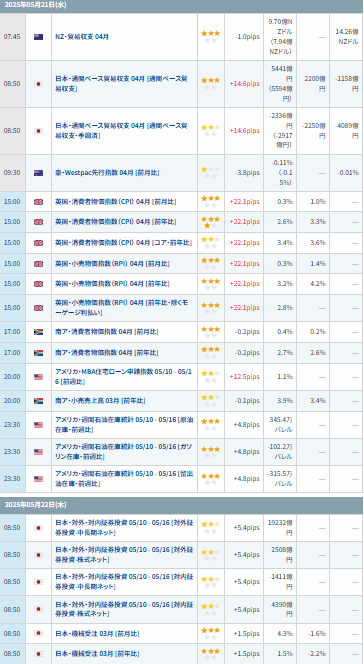Open 日本・機械受注 03月 [前年比] link

[x=97, y=654]
